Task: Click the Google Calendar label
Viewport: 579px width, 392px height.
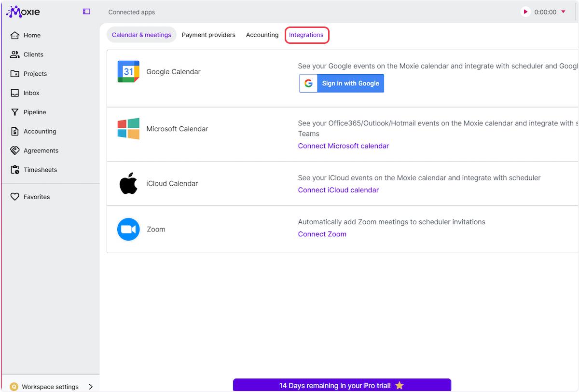Action: [x=173, y=71]
